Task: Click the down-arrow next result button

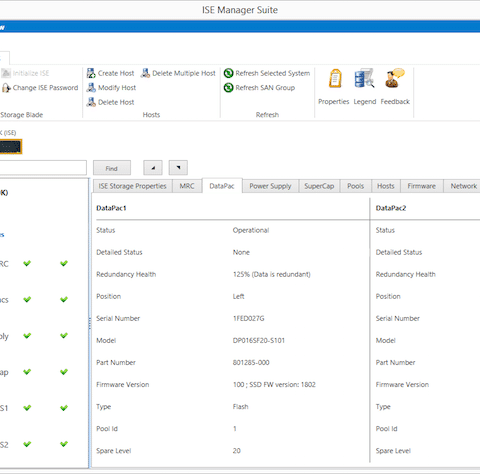Action: point(178,168)
